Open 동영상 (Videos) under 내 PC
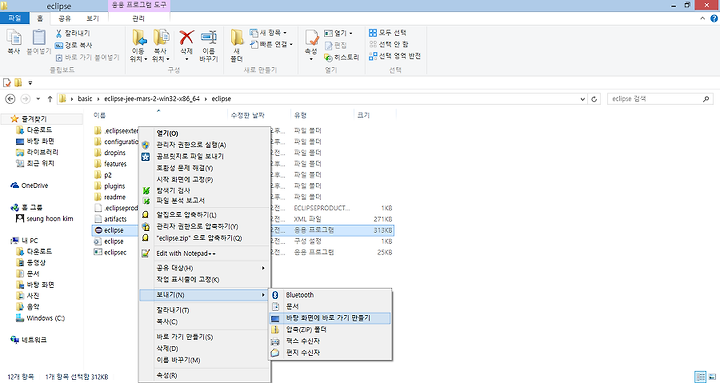 tap(31, 263)
